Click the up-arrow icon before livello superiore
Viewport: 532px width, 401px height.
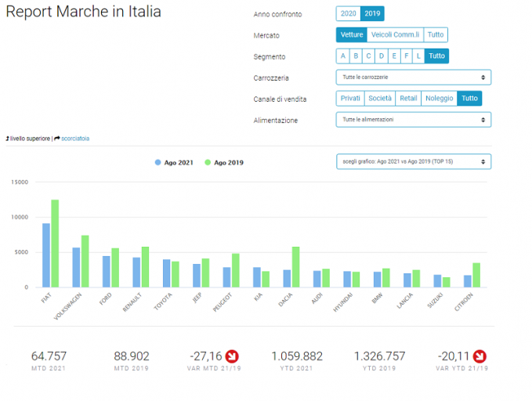(8, 139)
